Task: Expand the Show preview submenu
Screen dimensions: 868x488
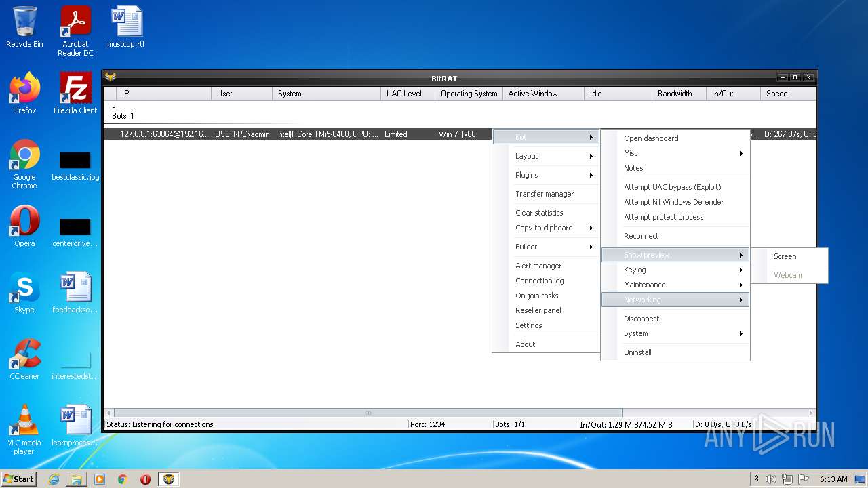Action: [675, 255]
